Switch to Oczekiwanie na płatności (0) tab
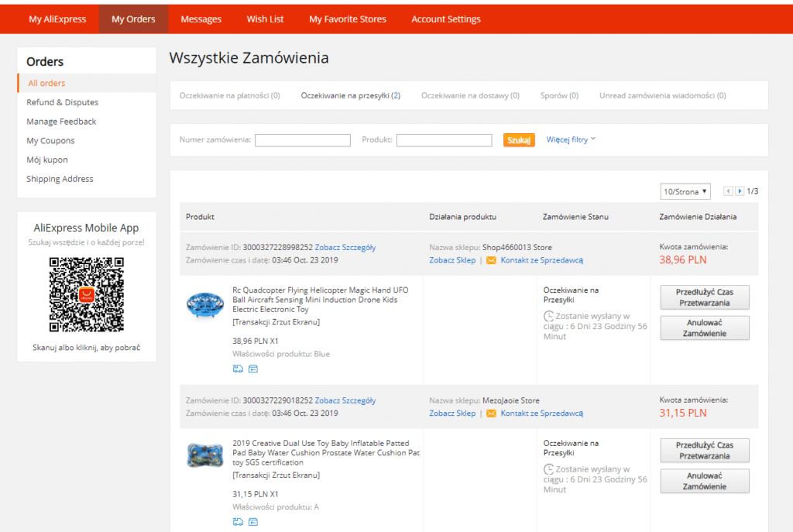 pos(229,95)
